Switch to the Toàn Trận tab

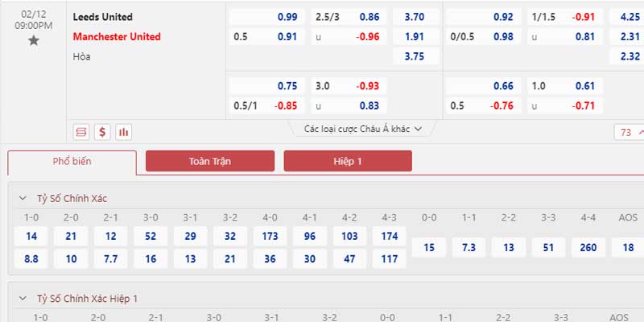click(x=210, y=161)
